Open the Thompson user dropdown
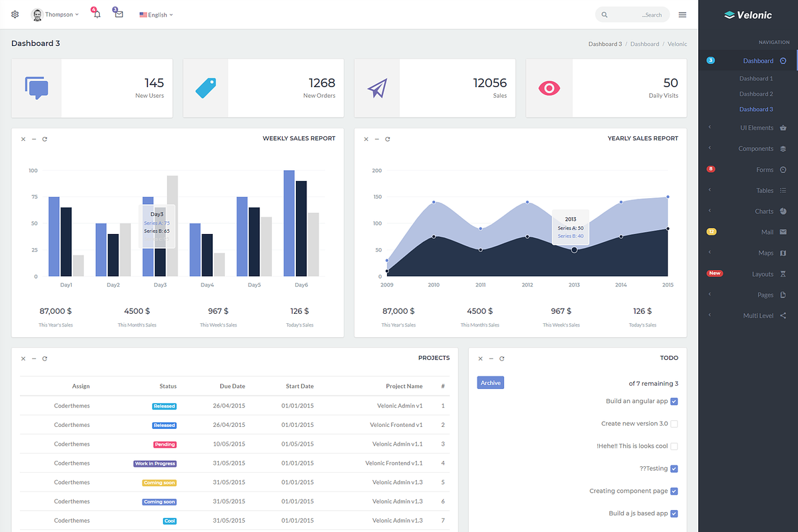The image size is (798, 532). (x=59, y=14)
